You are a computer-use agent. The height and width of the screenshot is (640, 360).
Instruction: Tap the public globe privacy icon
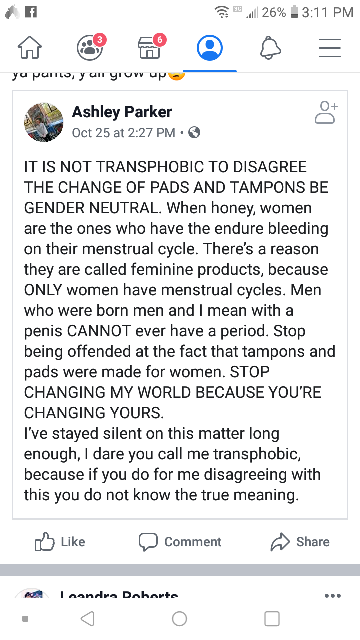(194, 132)
